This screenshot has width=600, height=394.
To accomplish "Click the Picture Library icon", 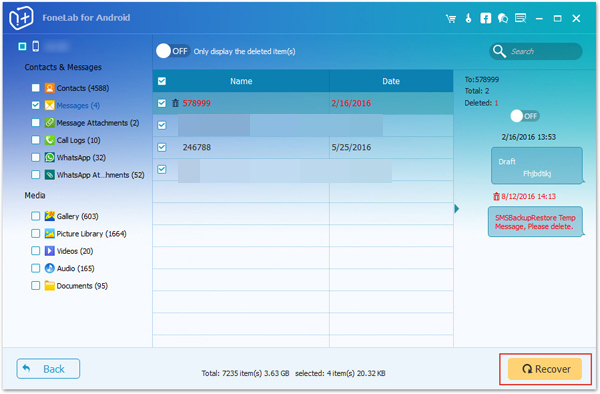I will point(49,233).
